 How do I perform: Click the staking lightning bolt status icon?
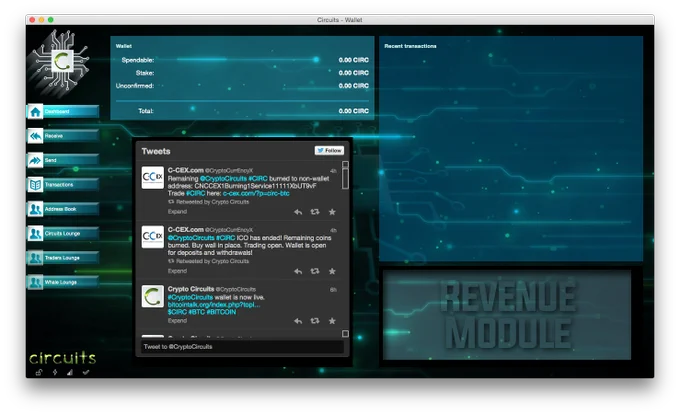[x=55, y=372]
